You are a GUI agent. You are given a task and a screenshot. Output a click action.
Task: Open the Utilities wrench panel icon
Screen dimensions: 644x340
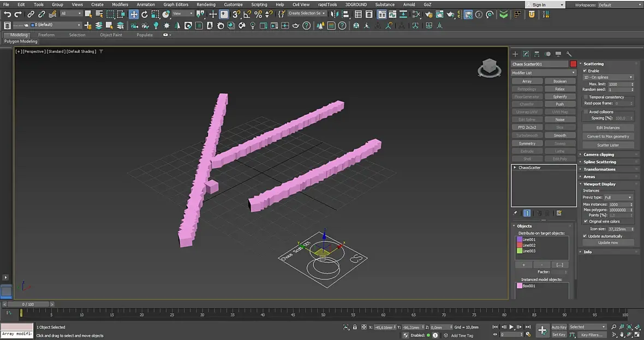tap(569, 54)
